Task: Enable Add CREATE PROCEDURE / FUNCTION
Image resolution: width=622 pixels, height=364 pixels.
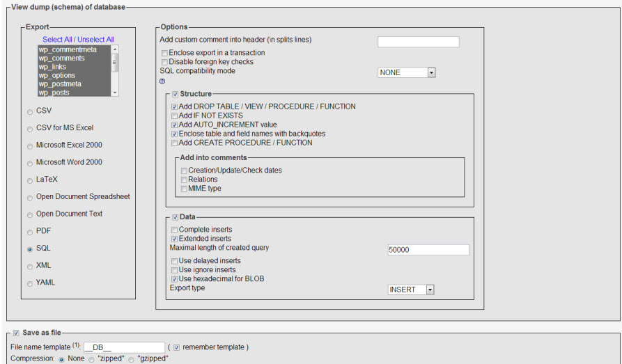Action: tap(174, 143)
